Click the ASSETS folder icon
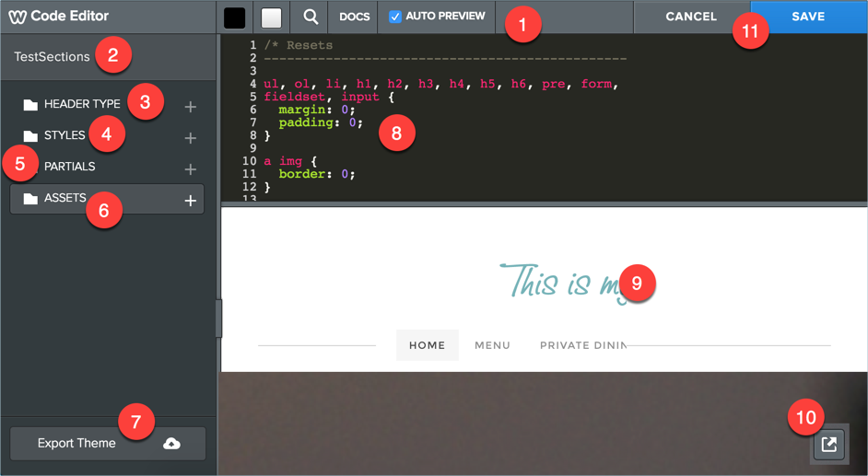Screen dimensions: 868x476 point(30,199)
